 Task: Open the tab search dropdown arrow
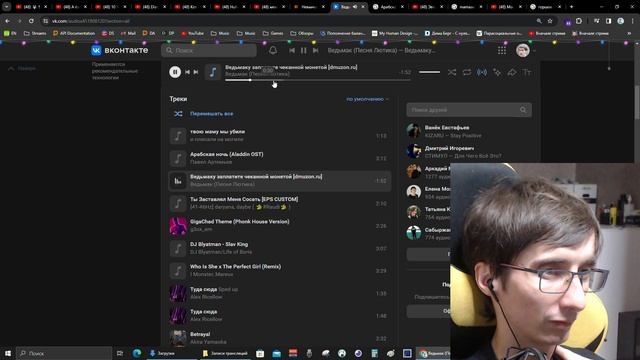pyautogui.click(x=6, y=7)
